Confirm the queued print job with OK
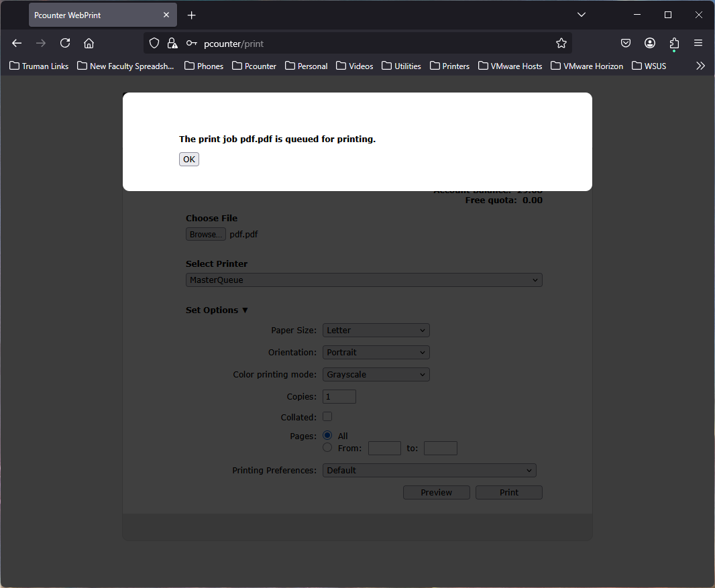The height and width of the screenshot is (588, 715). 189,160
